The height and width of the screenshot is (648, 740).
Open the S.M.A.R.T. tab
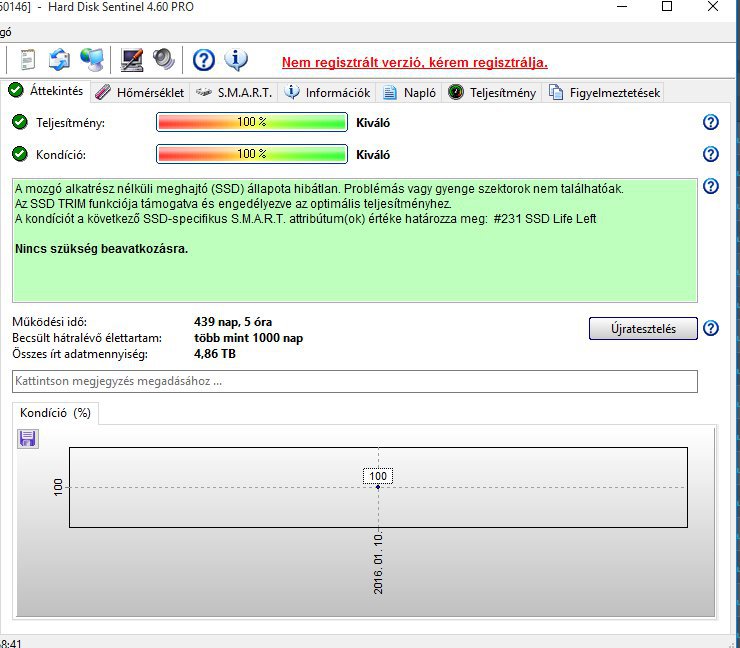pos(234,93)
